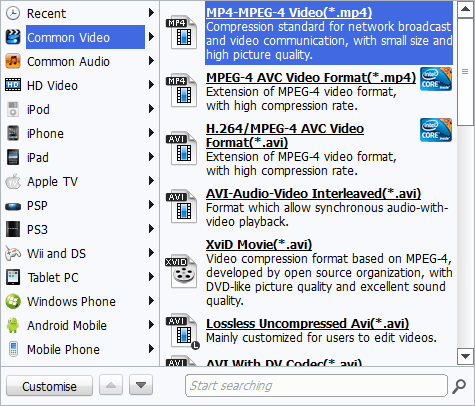Click the Lossless Uncompressed Avi file icon

(183, 332)
